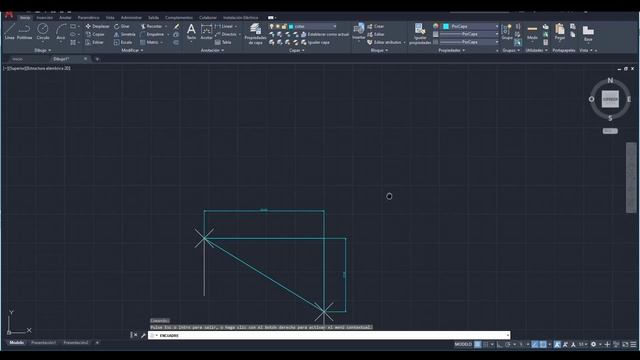Open Propiedades de capa panel

pyautogui.click(x=256, y=34)
